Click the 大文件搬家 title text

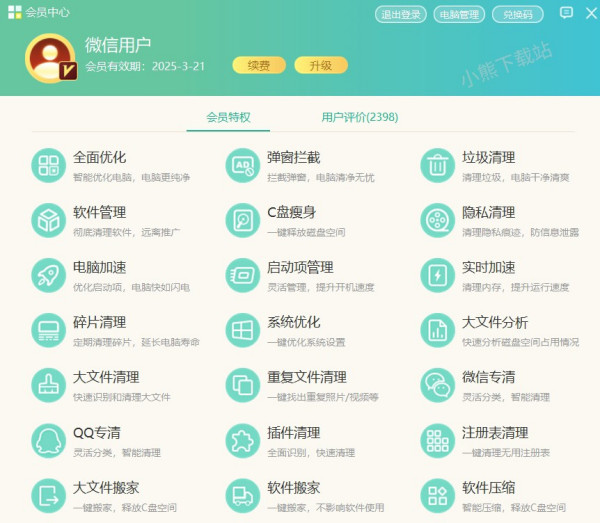coord(106,488)
